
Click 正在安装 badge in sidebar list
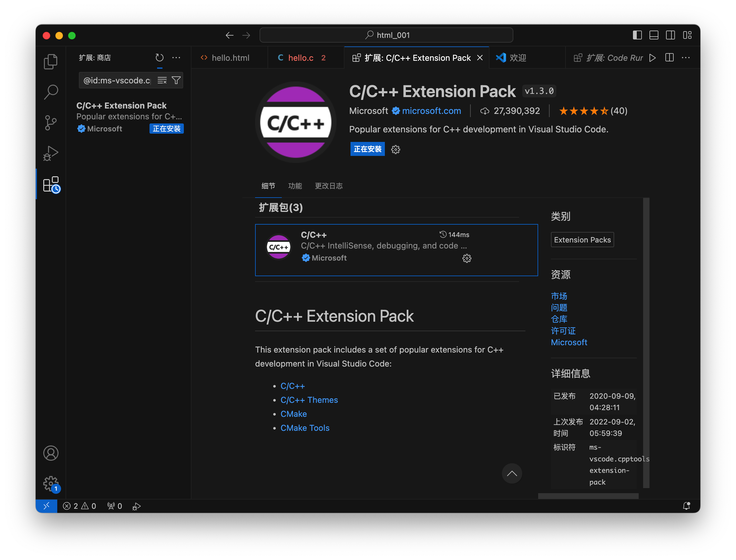166,129
